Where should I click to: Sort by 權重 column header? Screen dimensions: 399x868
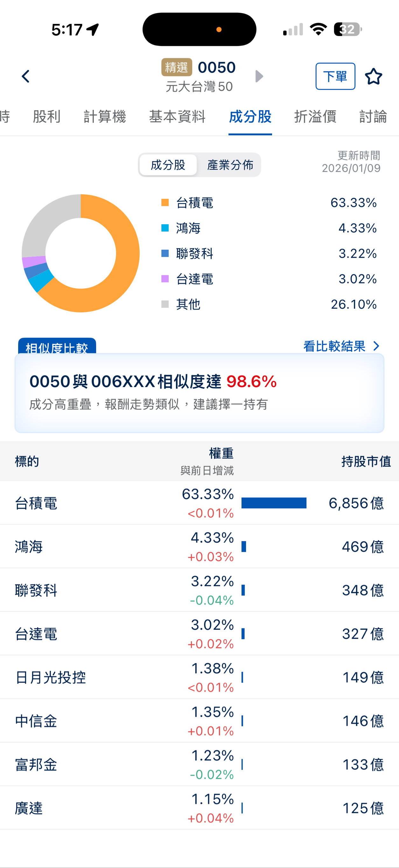(x=221, y=454)
